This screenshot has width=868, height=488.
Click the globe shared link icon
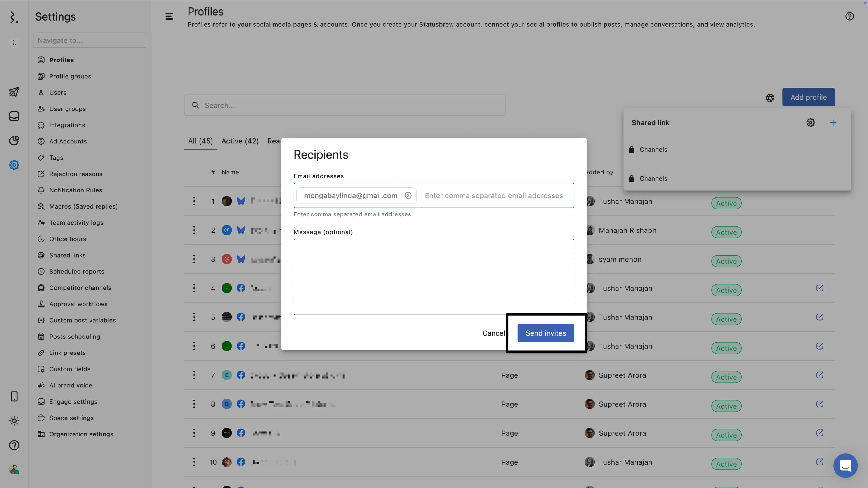770,98
